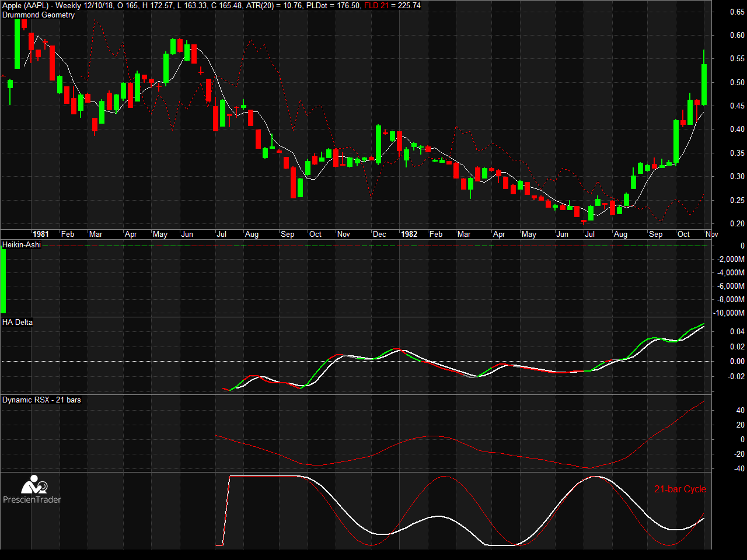Click the 'FLD 21' red label in header
Image resolution: width=747 pixels, height=560 pixels.
point(376,5)
